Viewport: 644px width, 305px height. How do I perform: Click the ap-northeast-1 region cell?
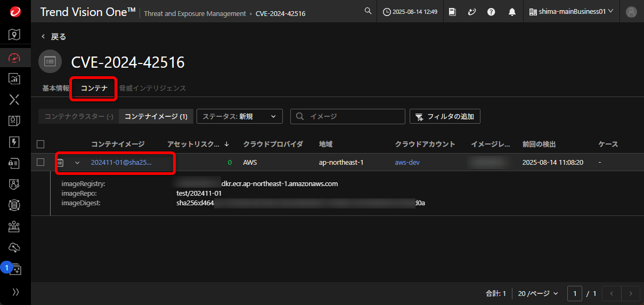click(341, 162)
